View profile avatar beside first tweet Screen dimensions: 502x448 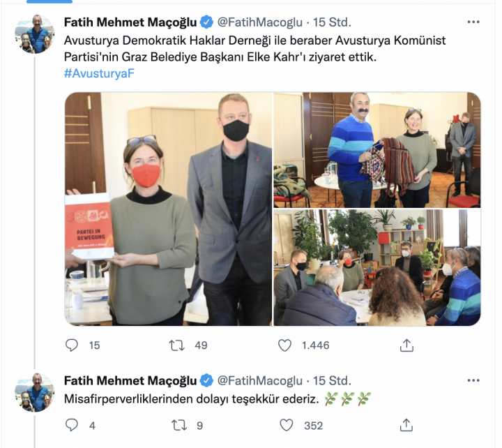click(x=34, y=33)
